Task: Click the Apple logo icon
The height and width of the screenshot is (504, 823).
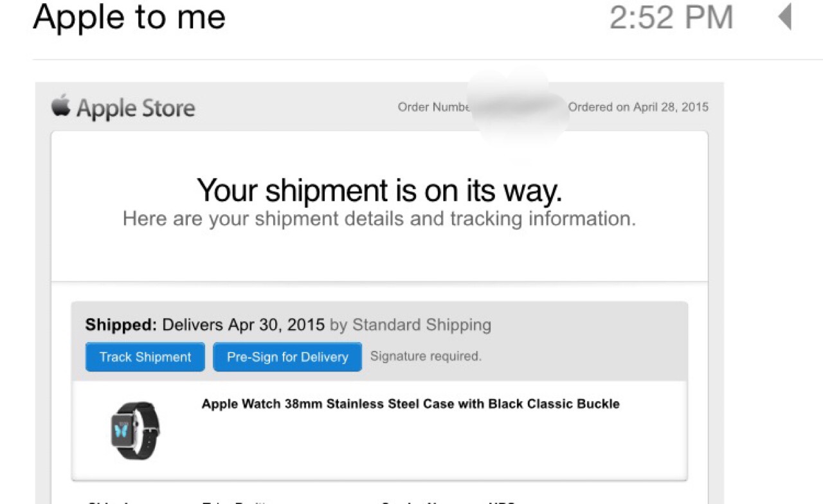Action: point(60,106)
